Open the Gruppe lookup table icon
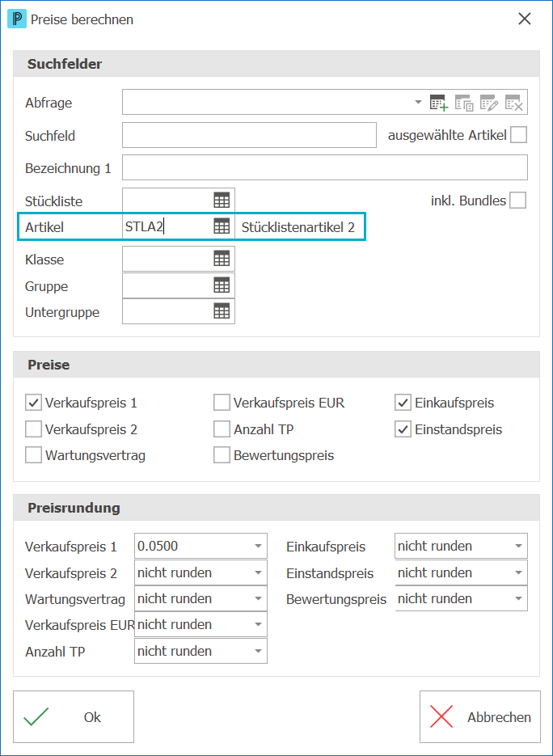Image resolution: width=553 pixels, height=756 pixels. pos(222,286)
